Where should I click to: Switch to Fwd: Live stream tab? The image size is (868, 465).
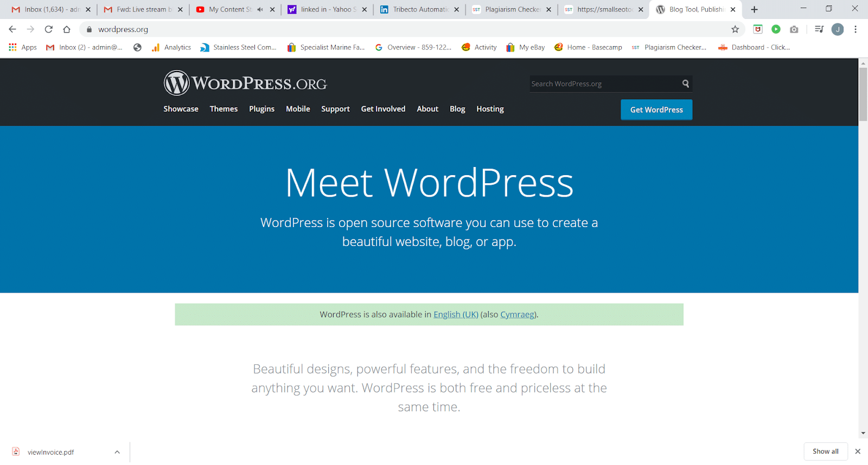pos(143,9)
